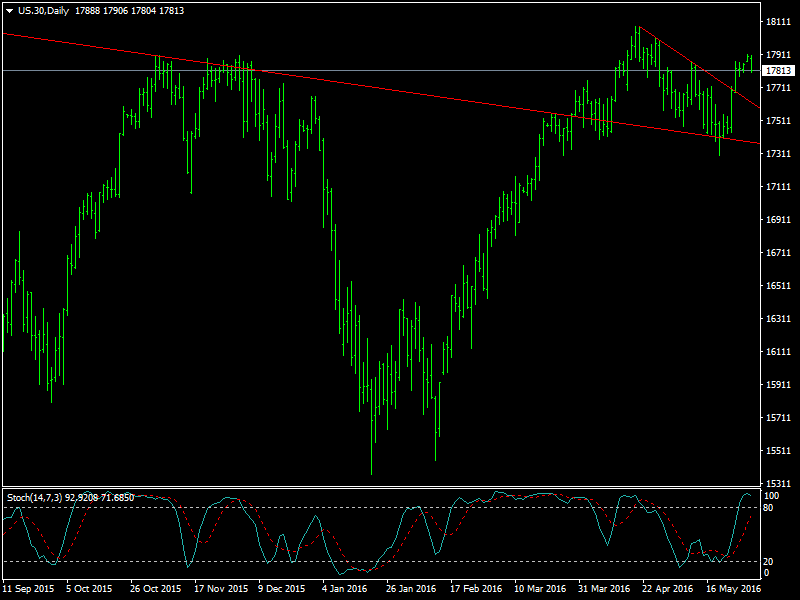Click the 16 May 2016 date label
The image size is (800, 600).
click(734, 589)
